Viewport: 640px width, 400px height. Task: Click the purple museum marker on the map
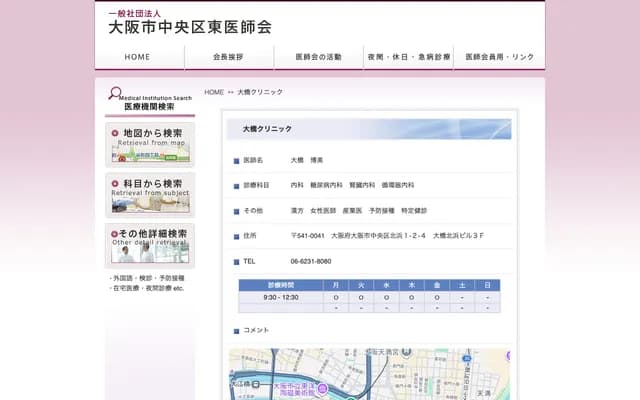(323, 386)
